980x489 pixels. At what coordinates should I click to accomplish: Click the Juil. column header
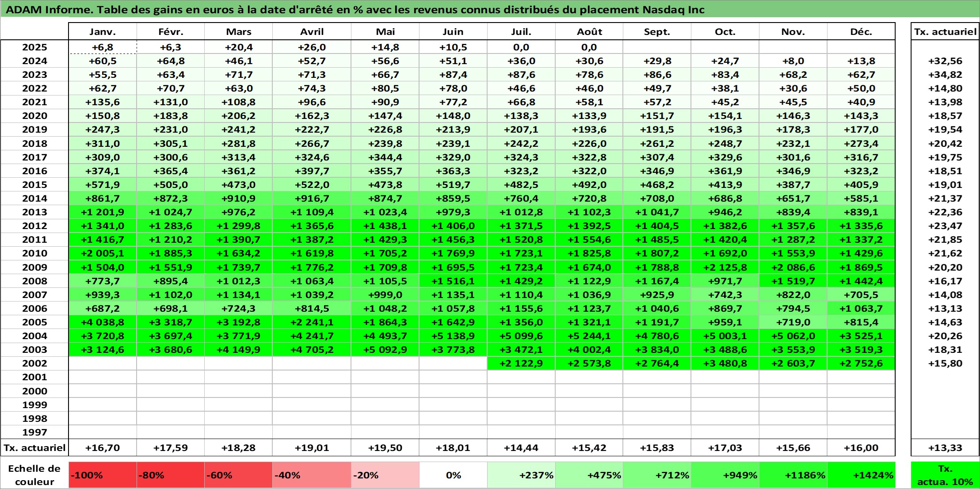(521, 31)
